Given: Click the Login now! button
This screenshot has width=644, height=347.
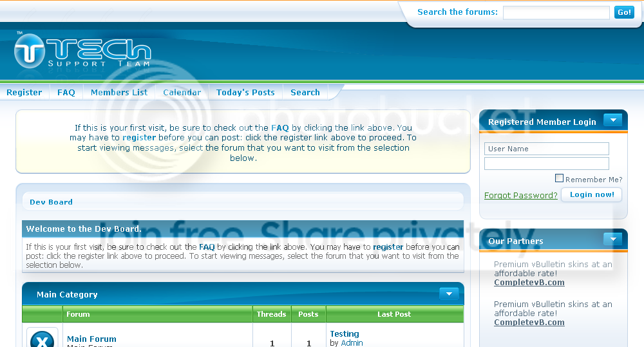Looking at the screenshot, I should click(x=592, y=194).
